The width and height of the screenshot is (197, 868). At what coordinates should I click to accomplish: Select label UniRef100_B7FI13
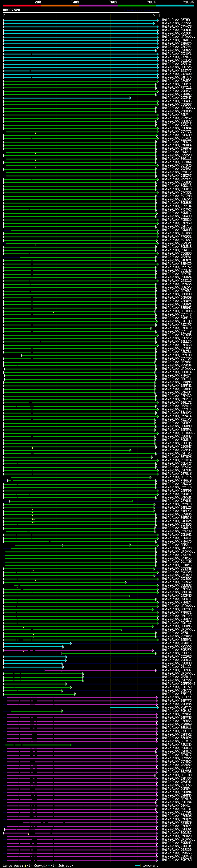[x=177, y=694]
